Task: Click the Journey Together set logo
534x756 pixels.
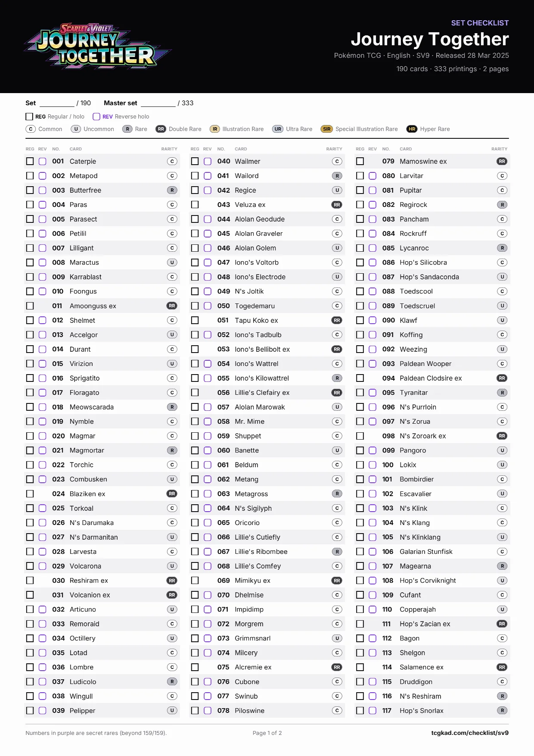Action: (98, 46)
